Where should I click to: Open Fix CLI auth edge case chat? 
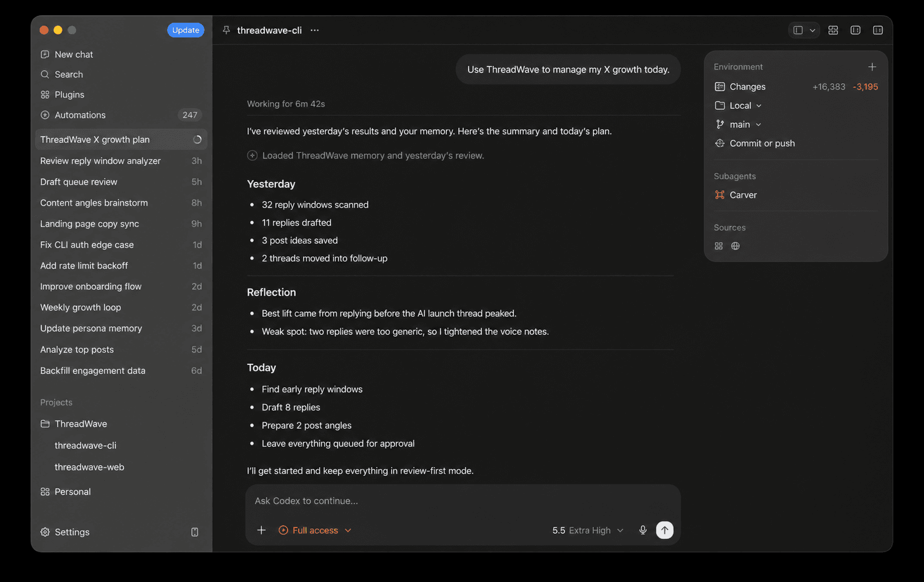[121, 244]
